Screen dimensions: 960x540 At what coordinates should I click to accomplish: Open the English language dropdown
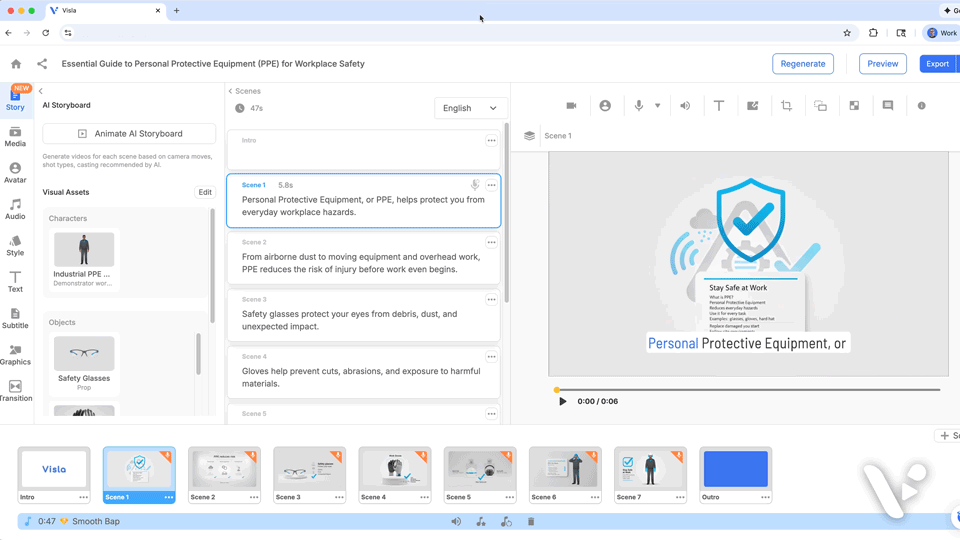470,108
